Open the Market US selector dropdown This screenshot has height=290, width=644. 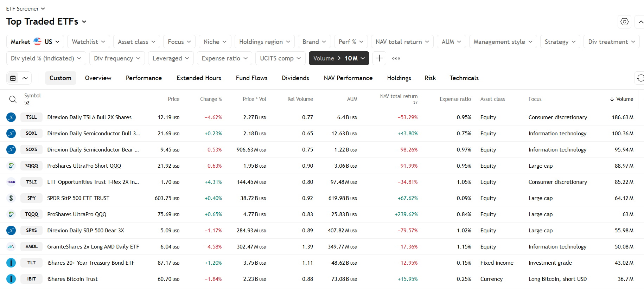pos(35,42)
